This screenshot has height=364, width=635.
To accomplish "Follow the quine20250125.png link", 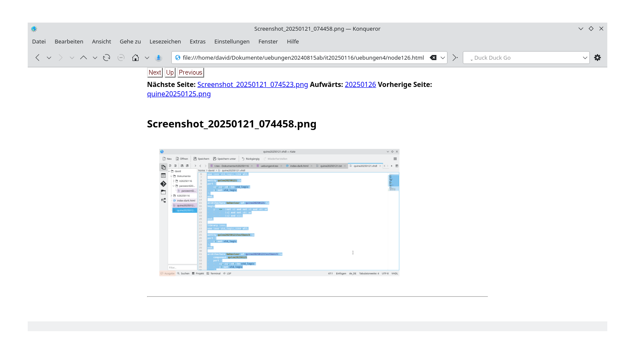I will coord(179,94).
